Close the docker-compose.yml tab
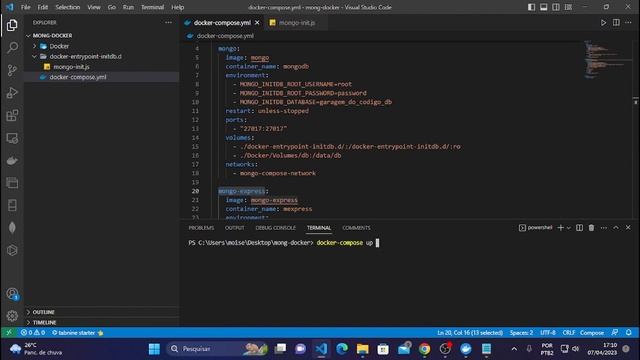The width and height of the screenshot is (640, 360). [x=257, y=23]
